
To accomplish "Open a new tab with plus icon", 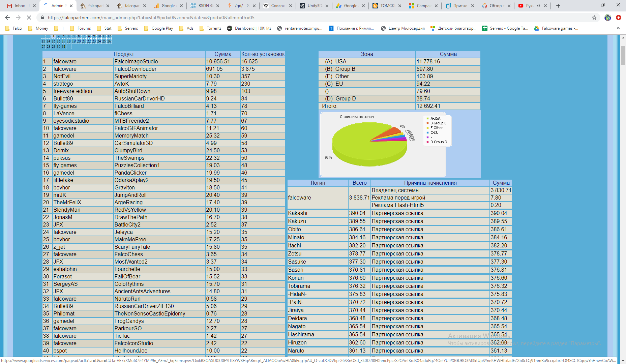I will (558, 6).
